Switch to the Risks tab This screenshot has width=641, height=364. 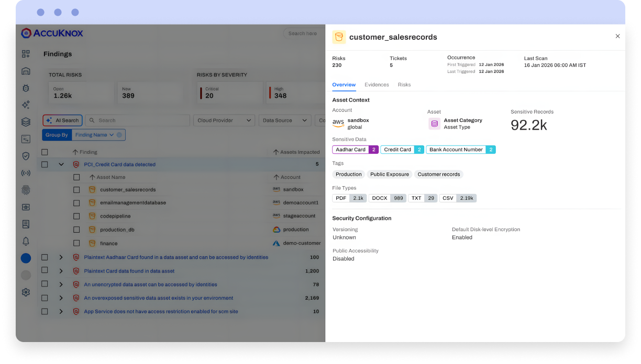click(x=404, y=85)
